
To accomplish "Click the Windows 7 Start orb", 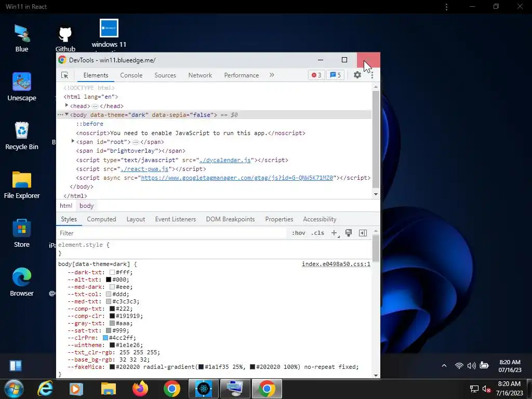I will click(x=14, y=389).
